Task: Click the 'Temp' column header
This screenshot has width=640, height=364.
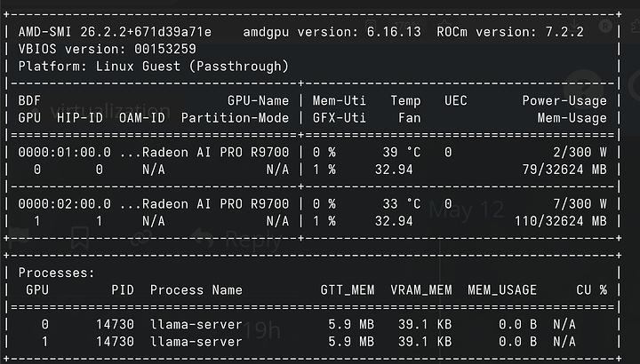Action: (x=405, y=100)
